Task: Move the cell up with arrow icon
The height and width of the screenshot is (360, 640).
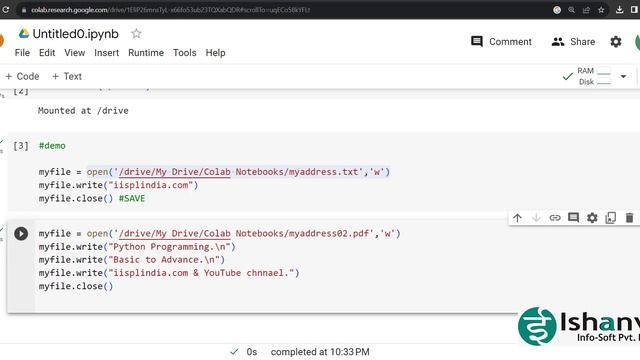Action: pyautogui.click(x=518, y=218)
